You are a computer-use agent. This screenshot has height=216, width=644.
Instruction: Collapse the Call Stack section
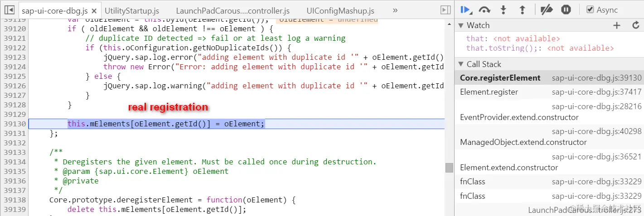tap(461, 64)
